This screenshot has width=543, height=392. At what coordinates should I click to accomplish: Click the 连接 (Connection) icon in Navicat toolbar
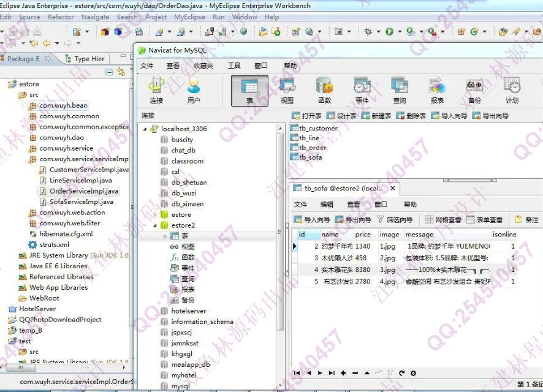point(156,90)
